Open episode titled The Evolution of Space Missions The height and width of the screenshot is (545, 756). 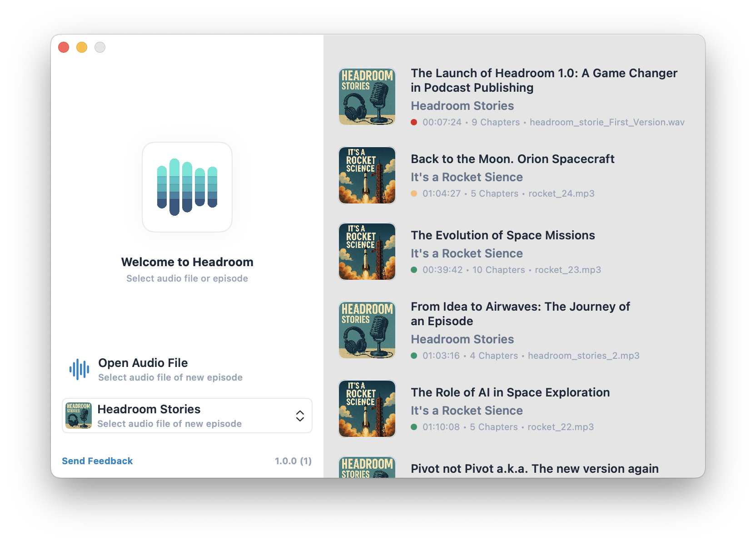pyautogui.click(x=502, y=235)
